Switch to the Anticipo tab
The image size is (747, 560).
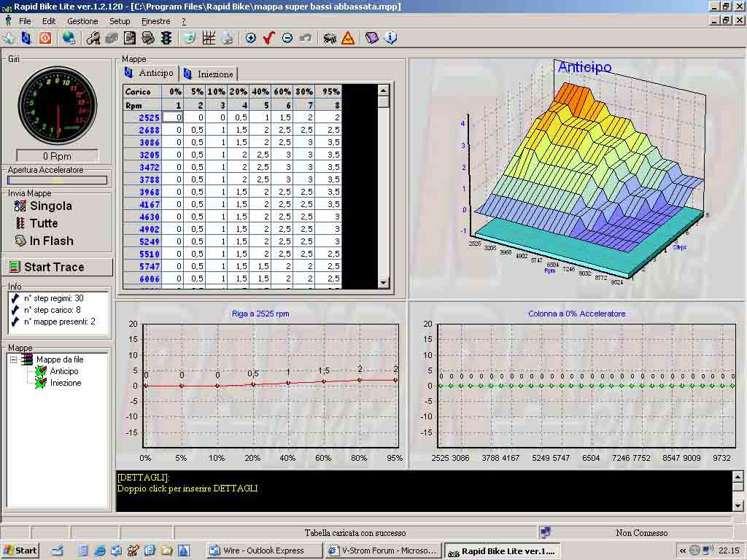(150, 73)
